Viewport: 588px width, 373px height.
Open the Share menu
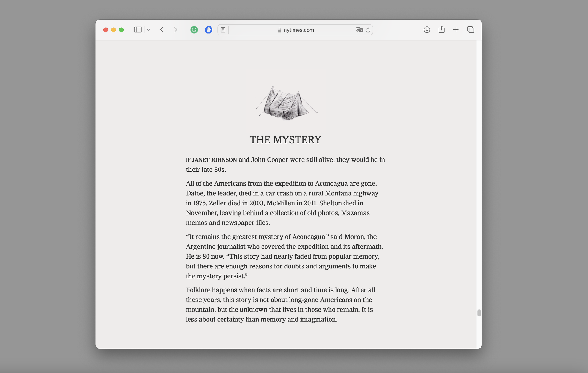(x=441, y=30)
